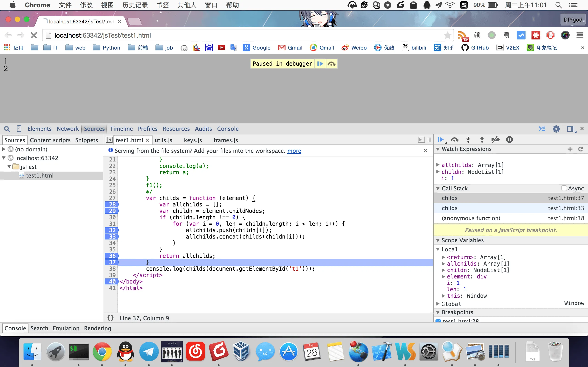The width and height of the screenshot is (588, 367).
Task: Expand the (no domain) tree node
Action: [4, 149]
